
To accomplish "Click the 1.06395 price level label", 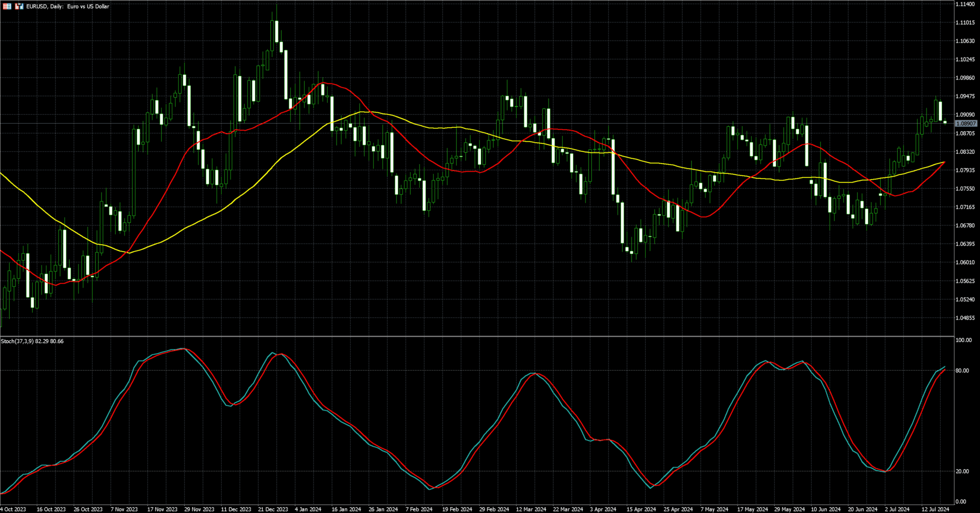I will tap(965, 244).
